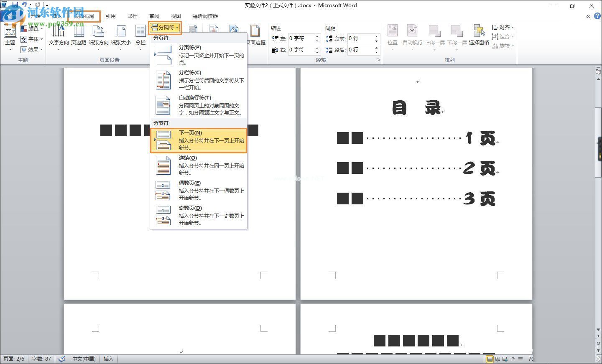
Task: Choose Even Page (偶数页) section break
Action: pos(199,190)
